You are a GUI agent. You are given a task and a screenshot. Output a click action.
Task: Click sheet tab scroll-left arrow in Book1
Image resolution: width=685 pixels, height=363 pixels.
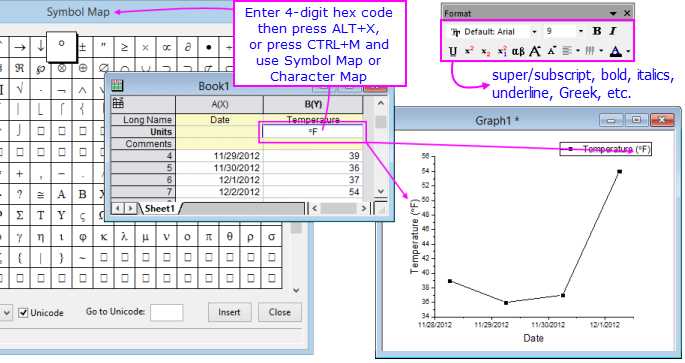point(118,209)
